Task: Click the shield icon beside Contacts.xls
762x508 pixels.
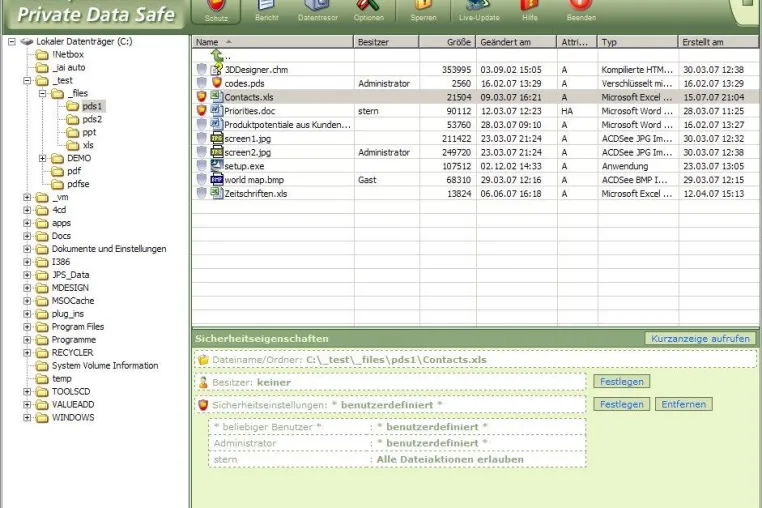Action: pos(202,97)
